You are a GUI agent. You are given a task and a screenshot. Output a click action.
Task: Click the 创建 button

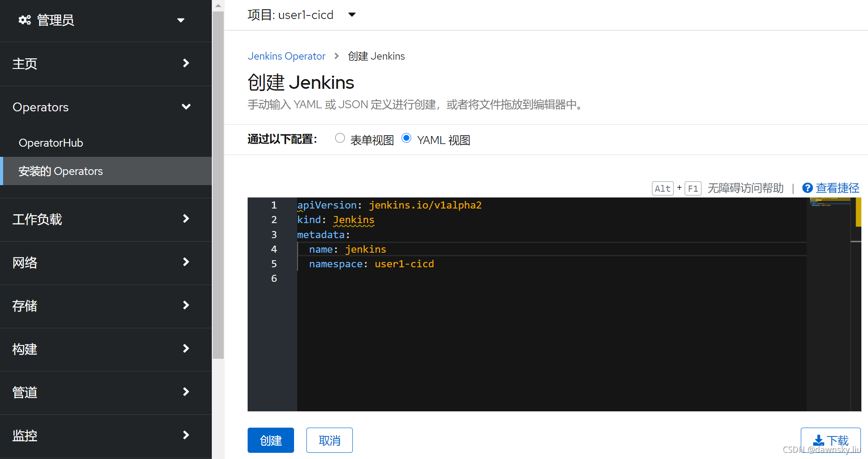(x=271, y=440)
